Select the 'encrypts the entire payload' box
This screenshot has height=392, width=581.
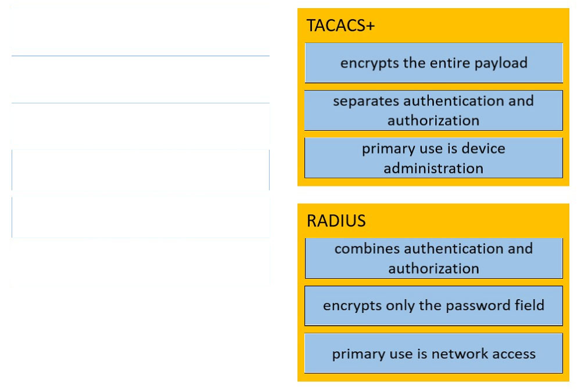(433, 63)
